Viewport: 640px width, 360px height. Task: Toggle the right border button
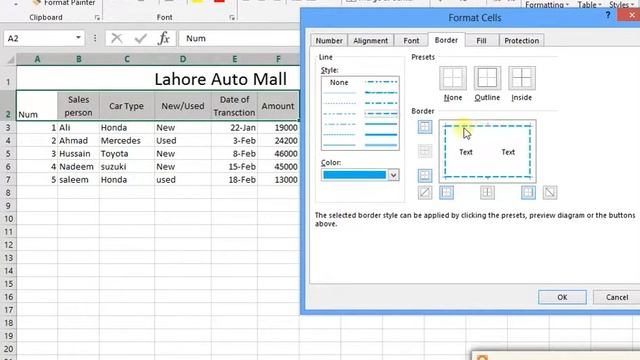(x=528, y=192)
